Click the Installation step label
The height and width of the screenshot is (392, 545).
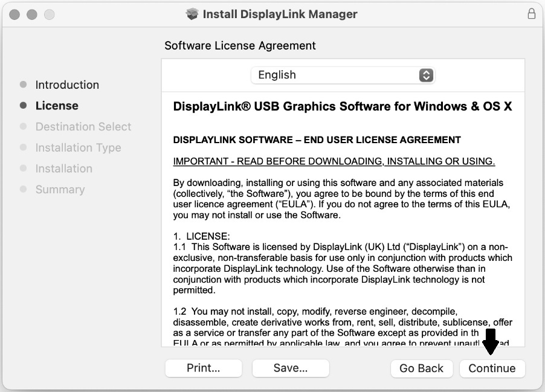[64, 169]
